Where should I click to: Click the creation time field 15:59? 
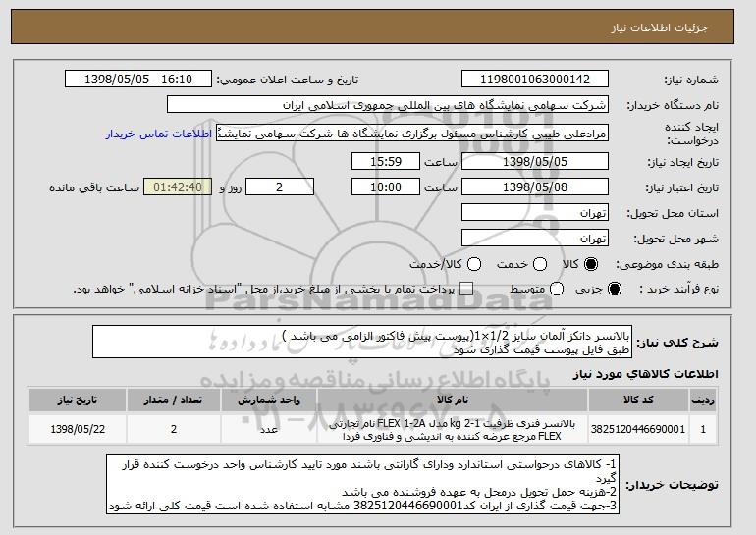click(386, 161)
